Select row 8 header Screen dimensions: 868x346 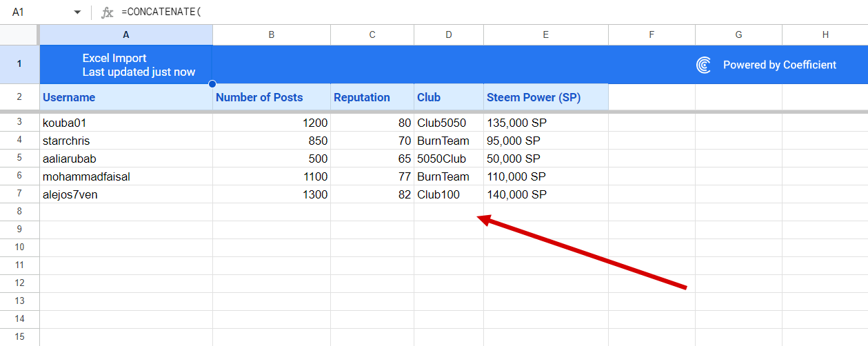pyautogui.click(x=19, y=212)
